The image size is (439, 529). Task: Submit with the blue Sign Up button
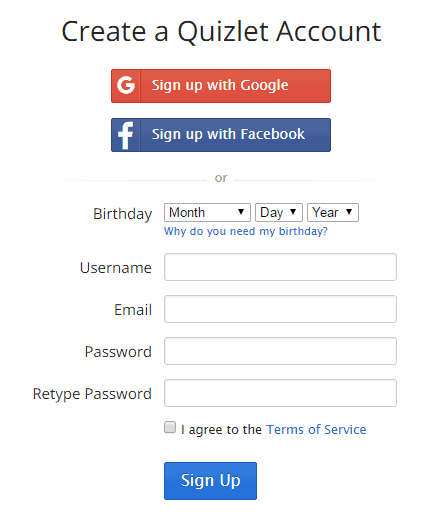coord(210,481)
